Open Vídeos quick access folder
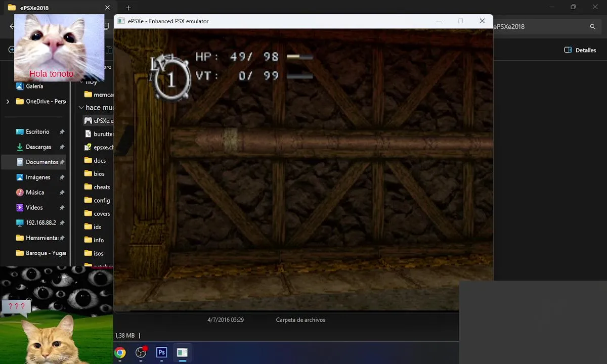This screenshot has height=364, width=607. coord(34,207)
